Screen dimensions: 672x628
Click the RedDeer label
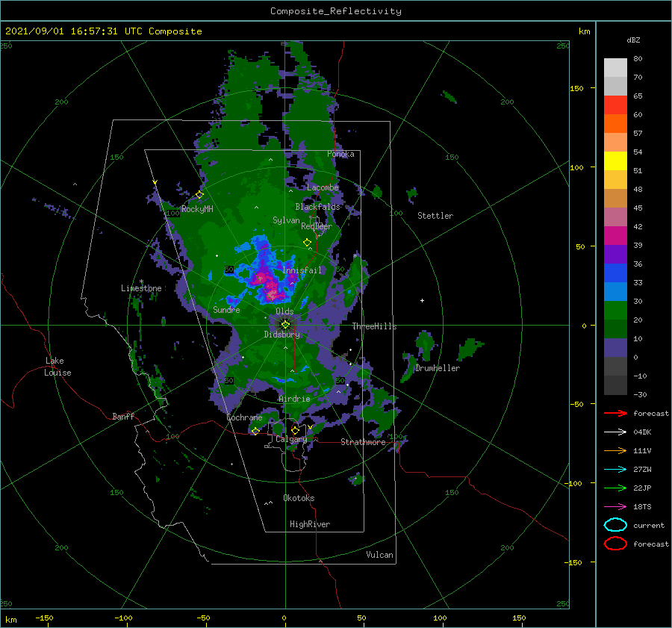[317, 226]
